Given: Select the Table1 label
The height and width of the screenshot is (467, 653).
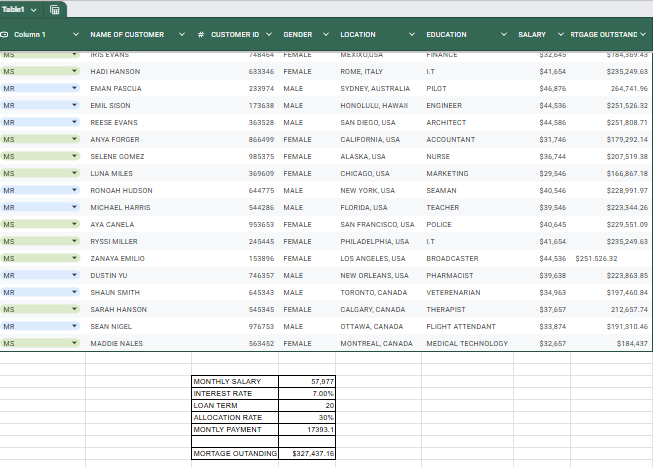Looking at the screenshot, I should tap(16, 9).
